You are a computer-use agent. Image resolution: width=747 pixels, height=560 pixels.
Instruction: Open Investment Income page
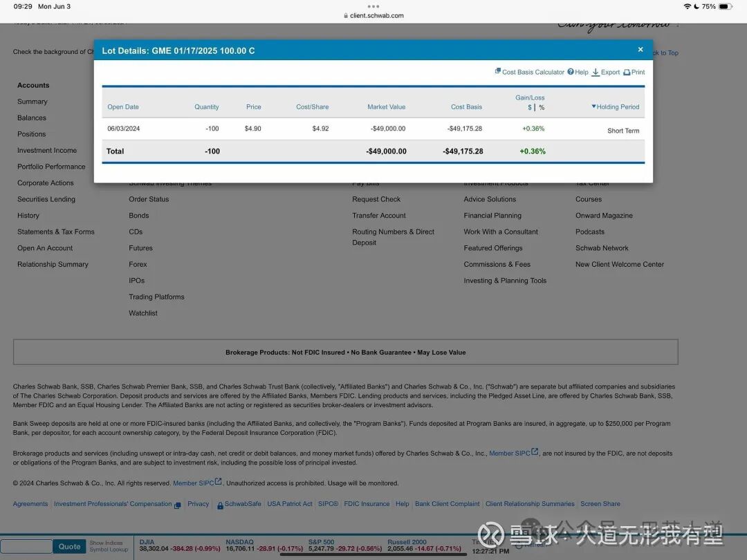tap(47, 150)
